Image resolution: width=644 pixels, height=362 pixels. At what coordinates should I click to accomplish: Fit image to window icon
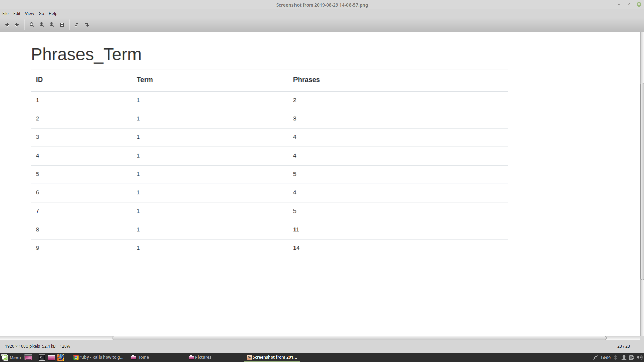(x=62, y=25)
